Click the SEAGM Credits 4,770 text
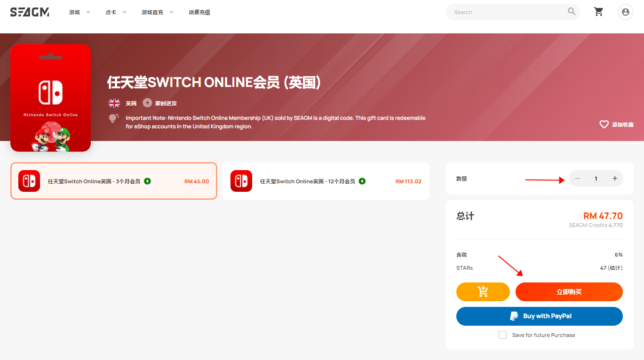The image size is (644, 360). pyautogui.click(x=596, y=225)
